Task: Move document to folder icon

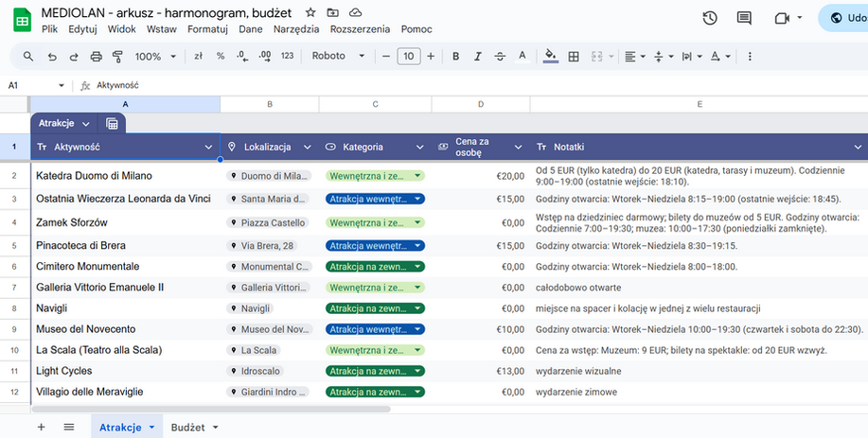Action: 332,12
